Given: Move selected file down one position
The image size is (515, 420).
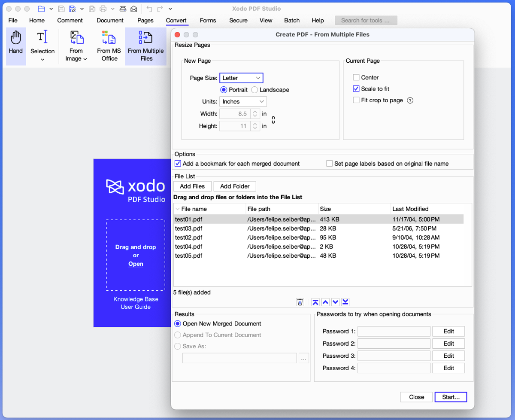Looking at the screenshot, I should [335, 302].
